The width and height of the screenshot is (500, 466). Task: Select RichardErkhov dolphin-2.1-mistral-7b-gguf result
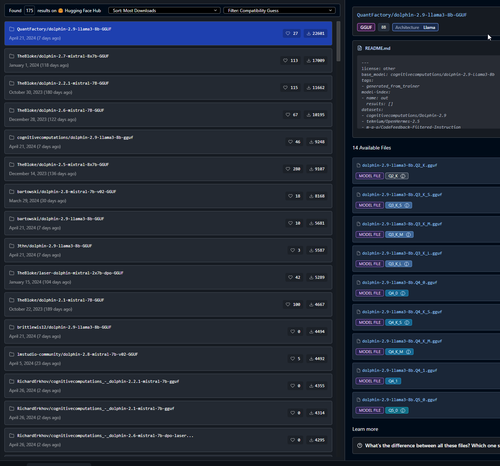[x=168, y=413]
